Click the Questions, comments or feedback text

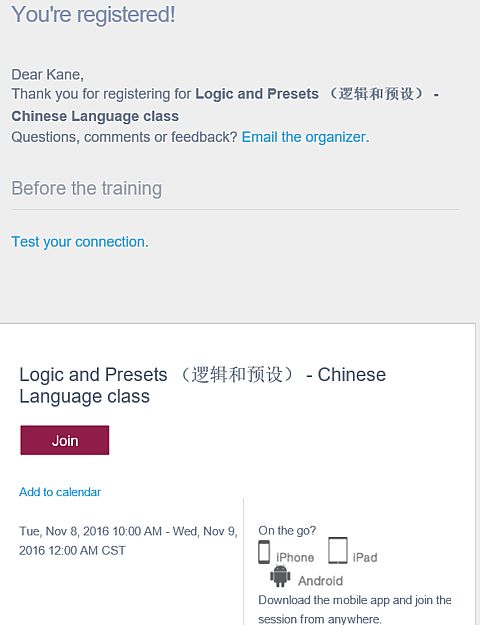click(x=124, y=137)
